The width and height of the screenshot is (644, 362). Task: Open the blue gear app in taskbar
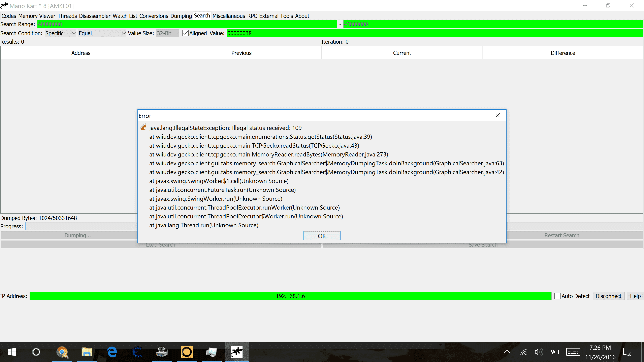tap(137, 352)
